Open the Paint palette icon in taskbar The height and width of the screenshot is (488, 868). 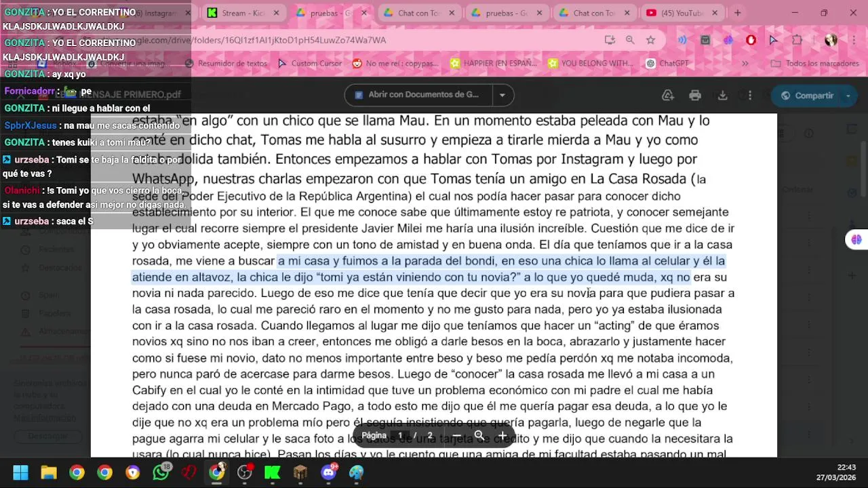pyautogui.click(x=357, y=472)
